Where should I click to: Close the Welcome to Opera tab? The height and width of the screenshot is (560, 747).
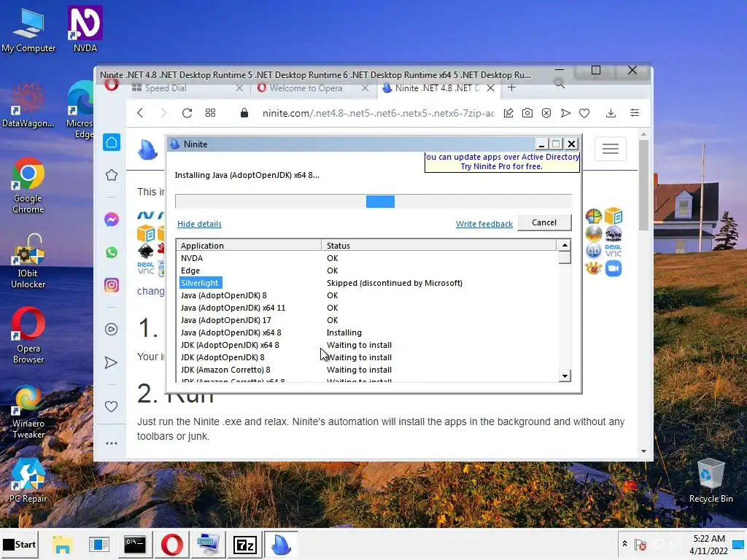tap(365, 88)
